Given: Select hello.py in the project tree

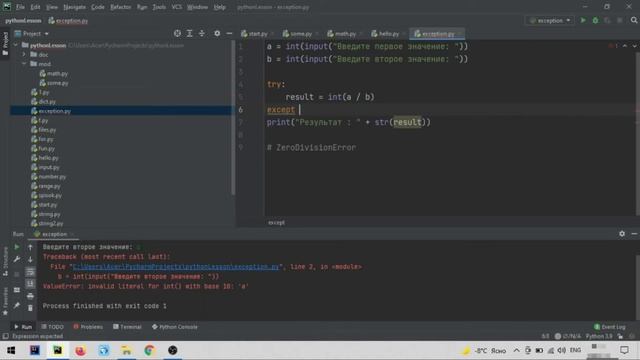Looking at the screenshot, I should [x=45, y=158].
